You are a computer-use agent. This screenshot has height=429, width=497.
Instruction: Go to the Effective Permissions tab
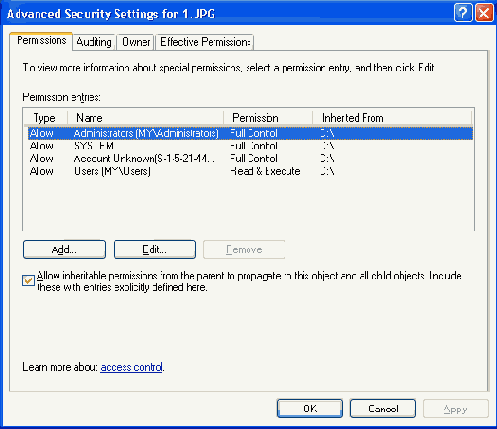[x=205, y=42]
